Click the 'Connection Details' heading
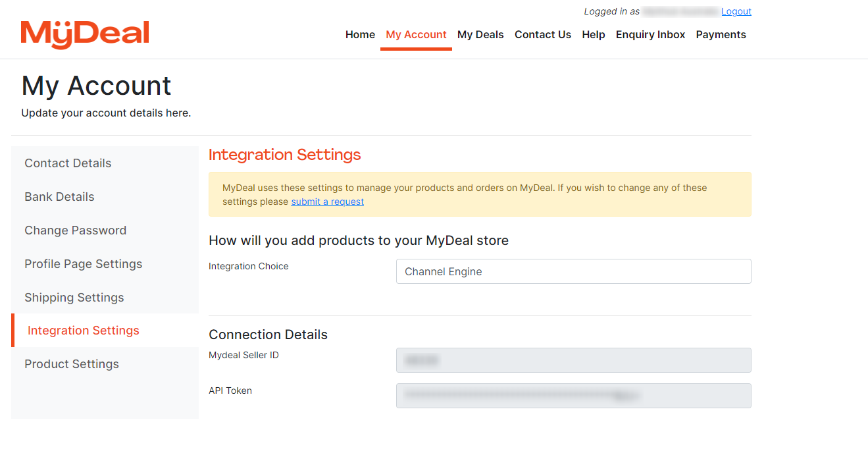868x457 pixels. click(x=268, y=335)
